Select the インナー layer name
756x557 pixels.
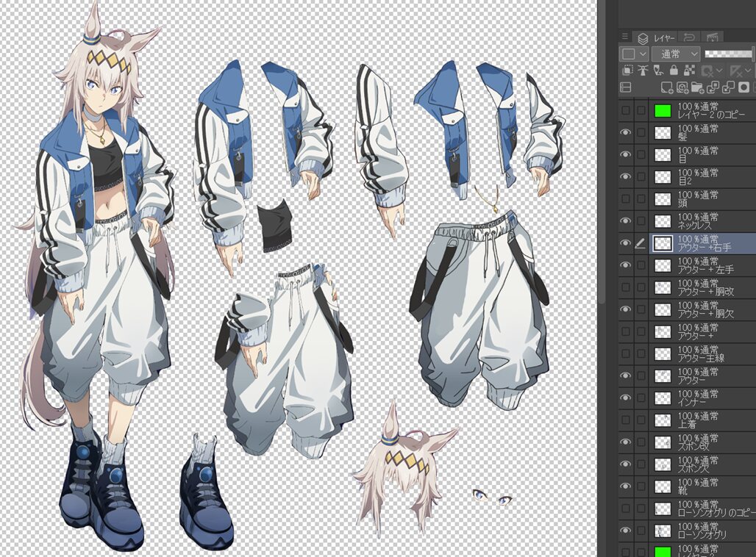[x=692, y=403]
